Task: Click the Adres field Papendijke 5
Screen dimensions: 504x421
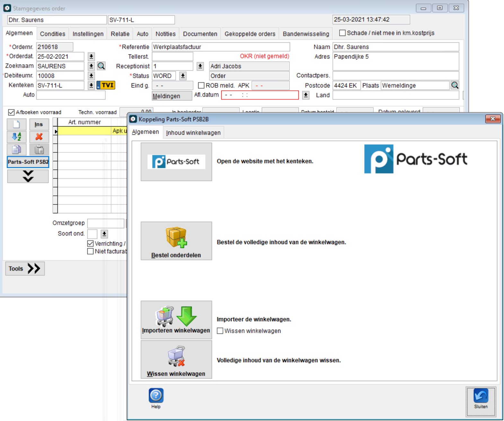Action: pyautogui.click(x=396, y=61)
